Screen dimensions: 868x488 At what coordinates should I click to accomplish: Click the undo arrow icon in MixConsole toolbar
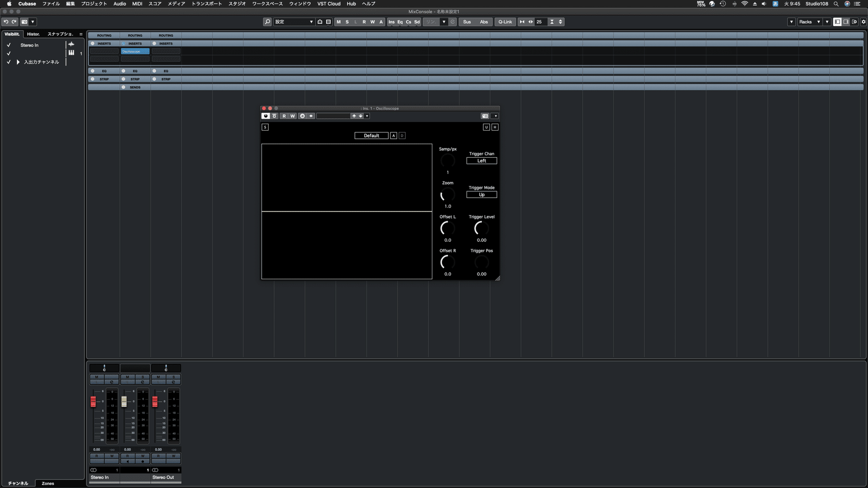tap(6, 22)
